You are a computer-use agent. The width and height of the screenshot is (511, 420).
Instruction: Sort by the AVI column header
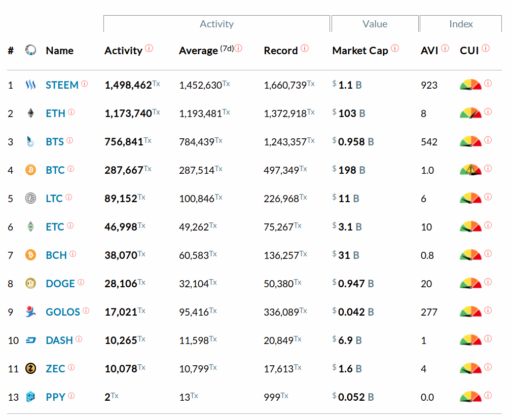point(429,51)
